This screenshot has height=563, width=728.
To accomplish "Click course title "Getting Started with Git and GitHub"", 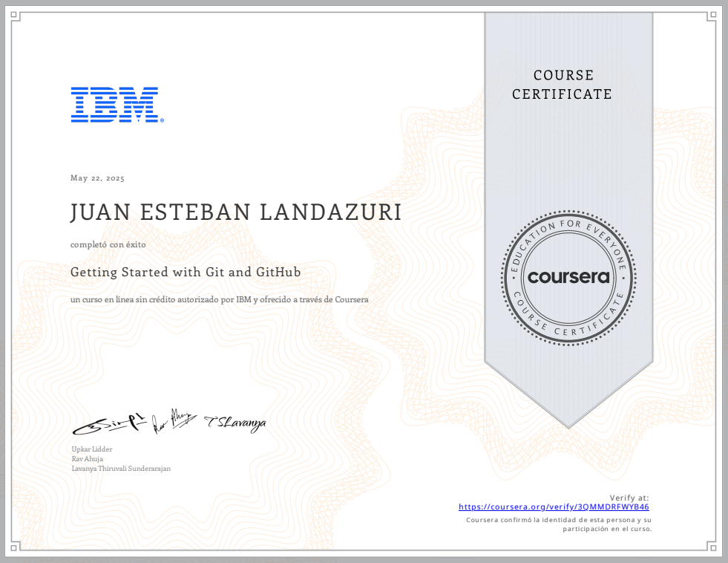I will tap(186, 272).
